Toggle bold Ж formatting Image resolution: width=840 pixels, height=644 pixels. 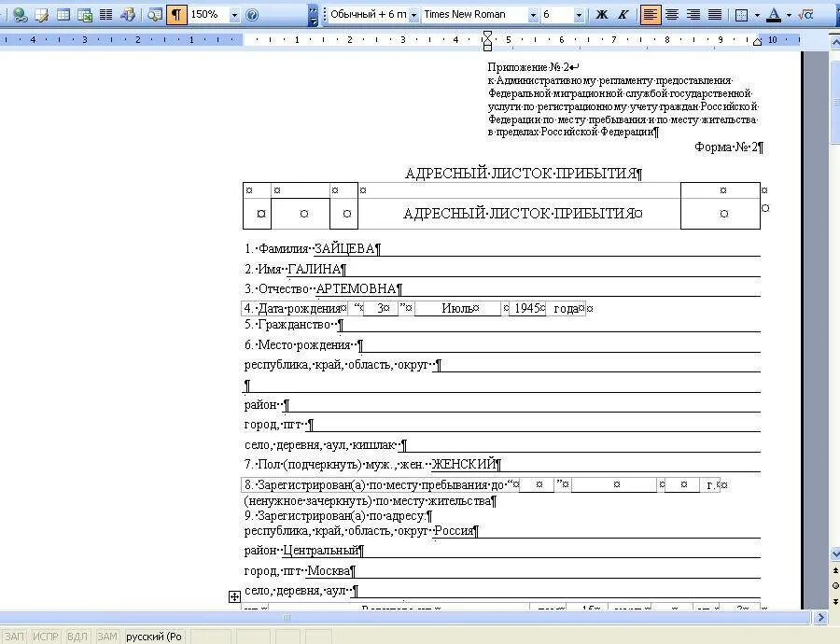pos(602,14)
